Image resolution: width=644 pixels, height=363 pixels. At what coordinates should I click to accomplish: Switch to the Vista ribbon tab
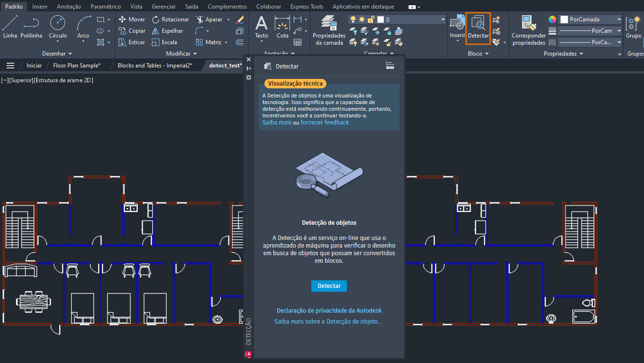136,7
